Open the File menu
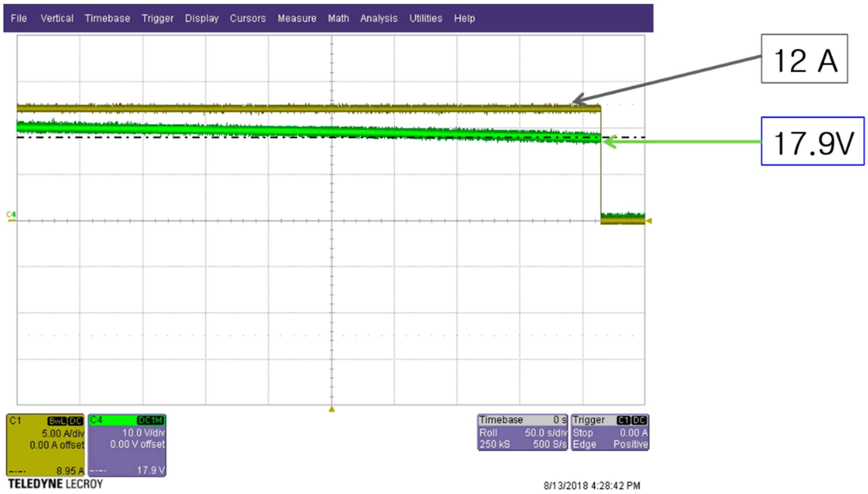 [x=19, y=18]
